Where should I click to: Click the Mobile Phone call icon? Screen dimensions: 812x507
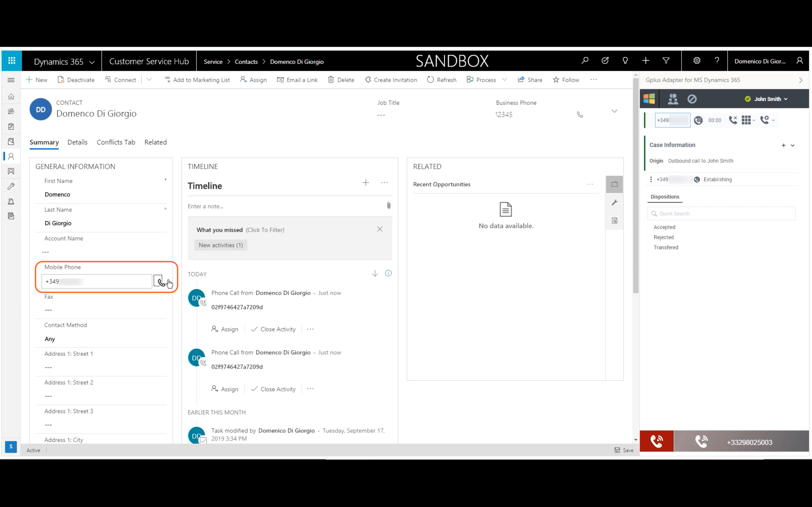coord(160,282)
